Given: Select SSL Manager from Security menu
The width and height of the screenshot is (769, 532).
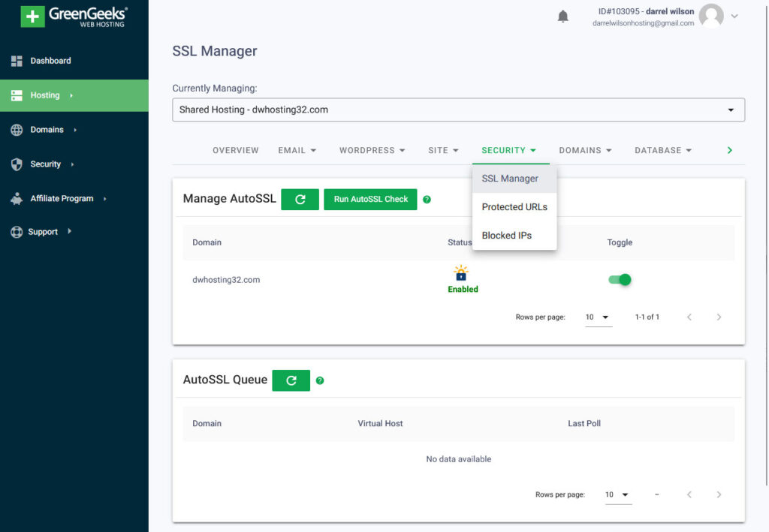Looking at the screenshot, I should click(x=514, y=179).
